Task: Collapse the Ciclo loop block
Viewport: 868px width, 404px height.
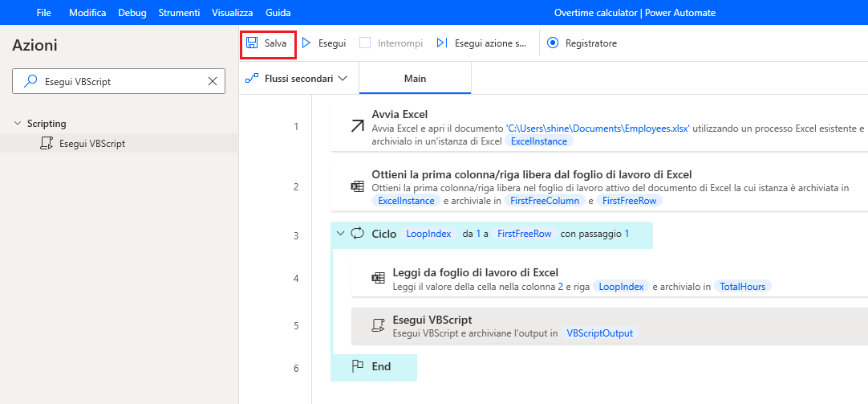Action: (x=340, y=234)
